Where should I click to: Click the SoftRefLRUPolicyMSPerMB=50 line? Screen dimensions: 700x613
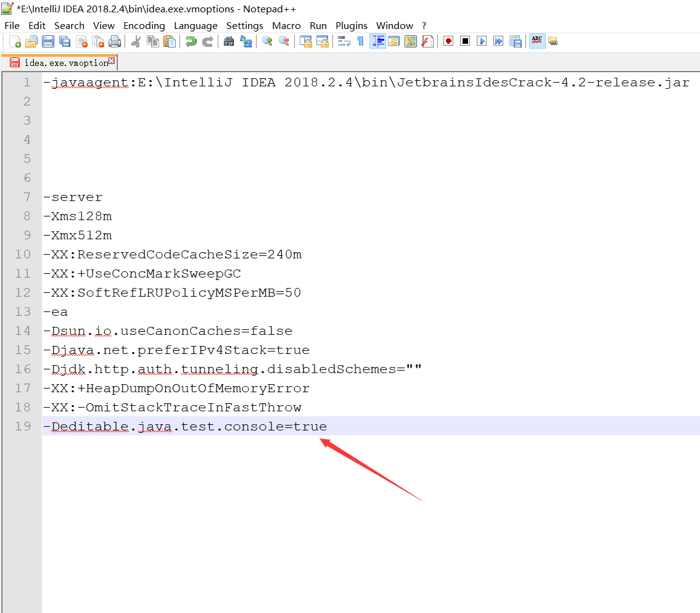172,293
